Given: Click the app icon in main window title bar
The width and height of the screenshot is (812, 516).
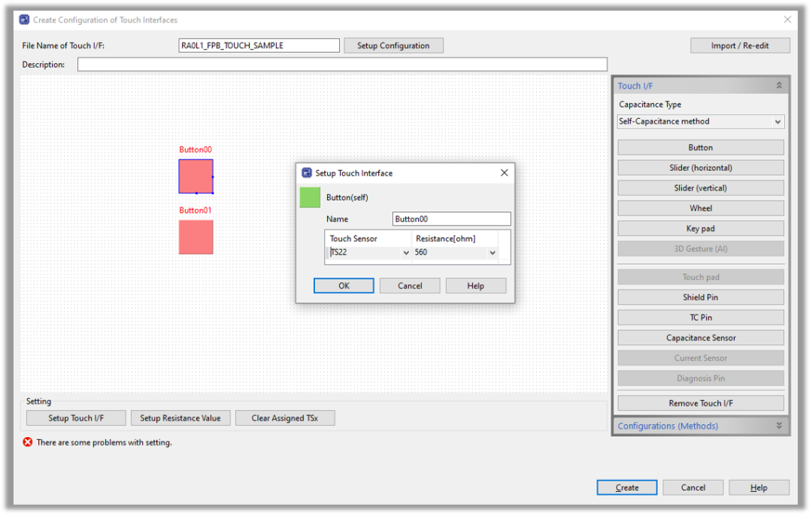Looking at the screenshot, I should 24,20.
